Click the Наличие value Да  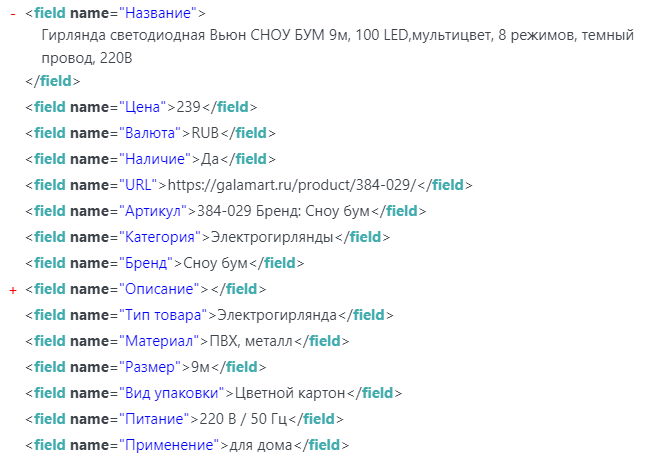(x=208, y=159)
